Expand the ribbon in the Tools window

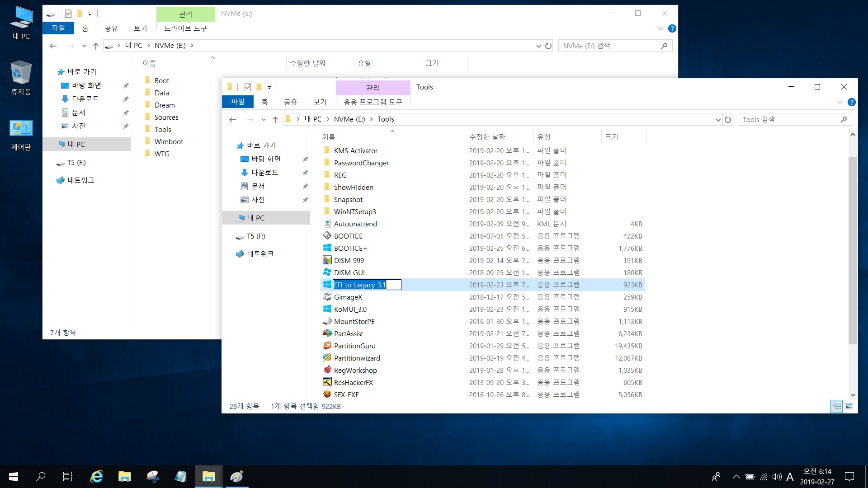840,102
